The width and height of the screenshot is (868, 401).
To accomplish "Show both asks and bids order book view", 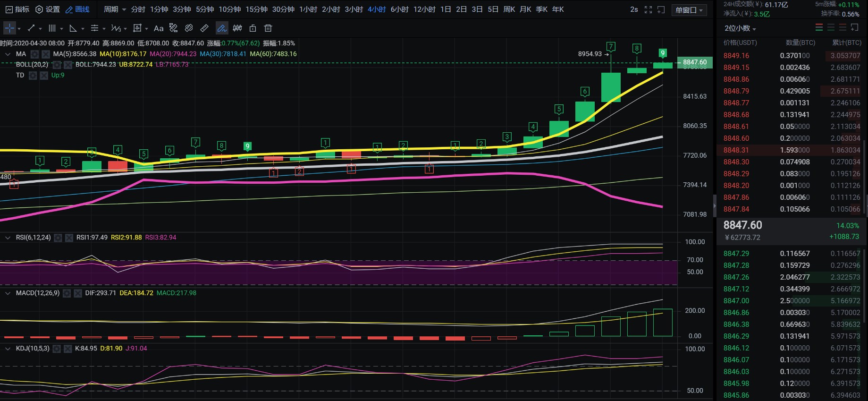I will (819, 28).
